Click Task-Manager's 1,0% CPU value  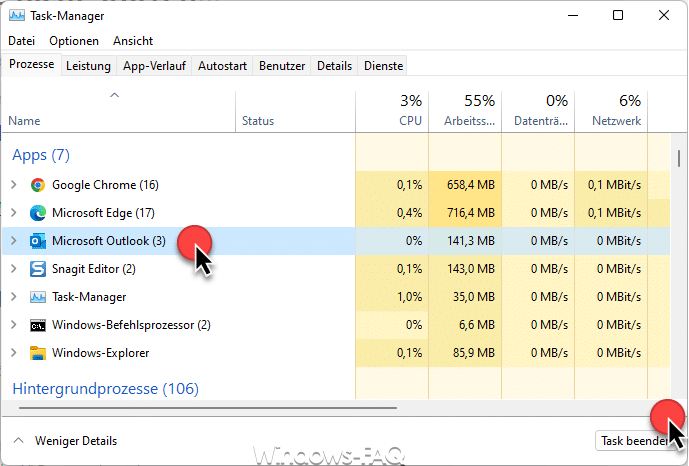tap(410, 297)
